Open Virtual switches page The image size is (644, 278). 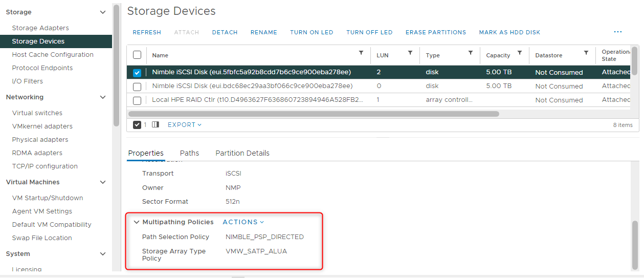click(x=37, y=113)
